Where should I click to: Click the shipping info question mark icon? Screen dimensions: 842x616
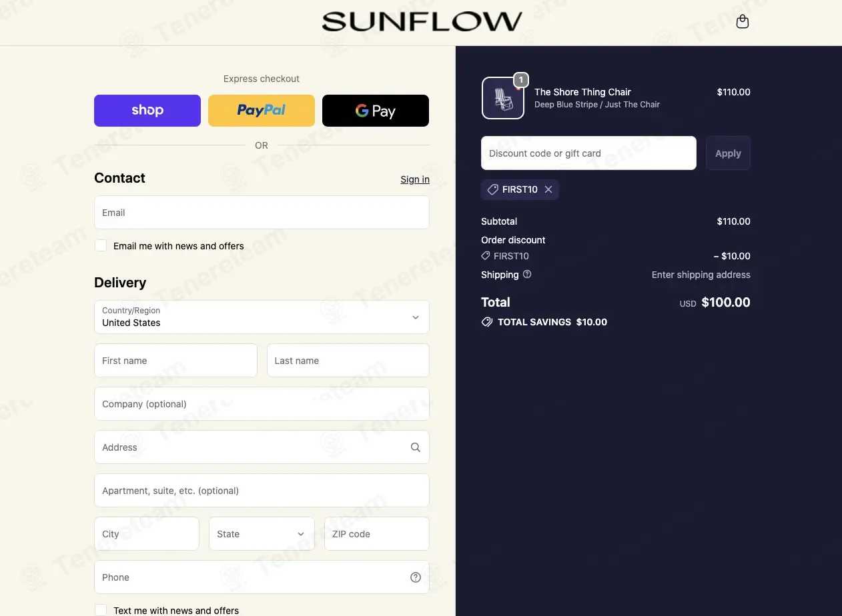527,274
